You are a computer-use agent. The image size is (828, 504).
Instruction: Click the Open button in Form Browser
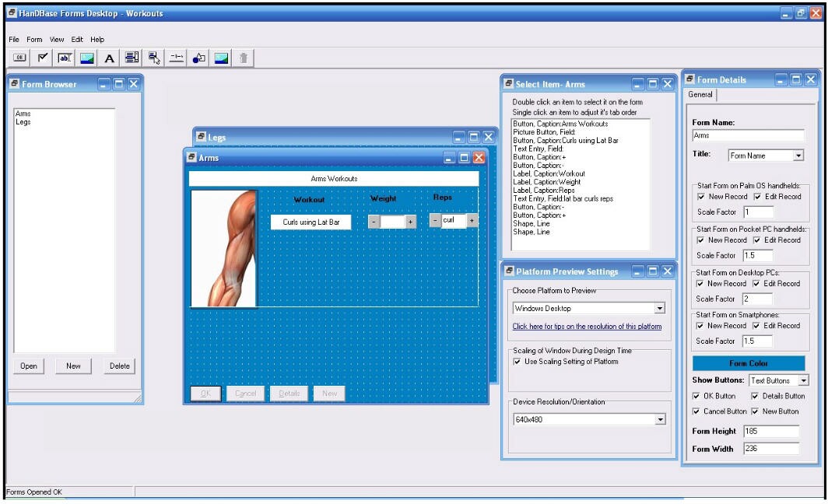coord(29,366)
